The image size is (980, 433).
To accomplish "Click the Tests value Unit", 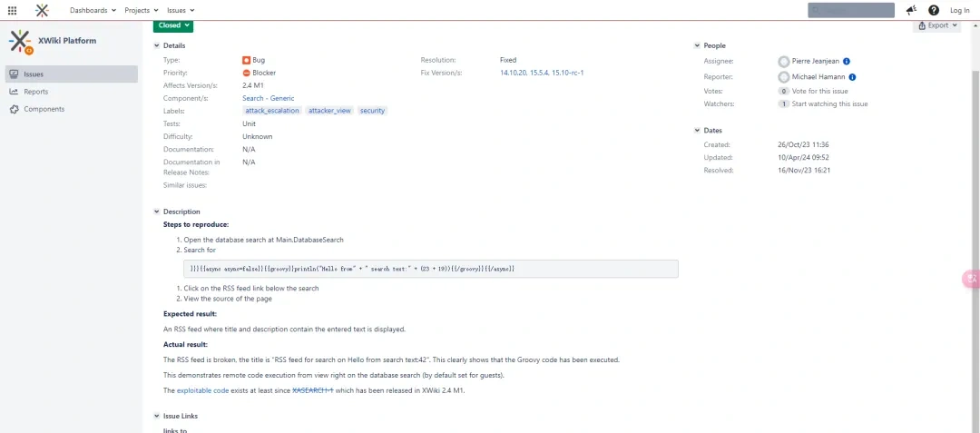I will [x=249, y=123].
